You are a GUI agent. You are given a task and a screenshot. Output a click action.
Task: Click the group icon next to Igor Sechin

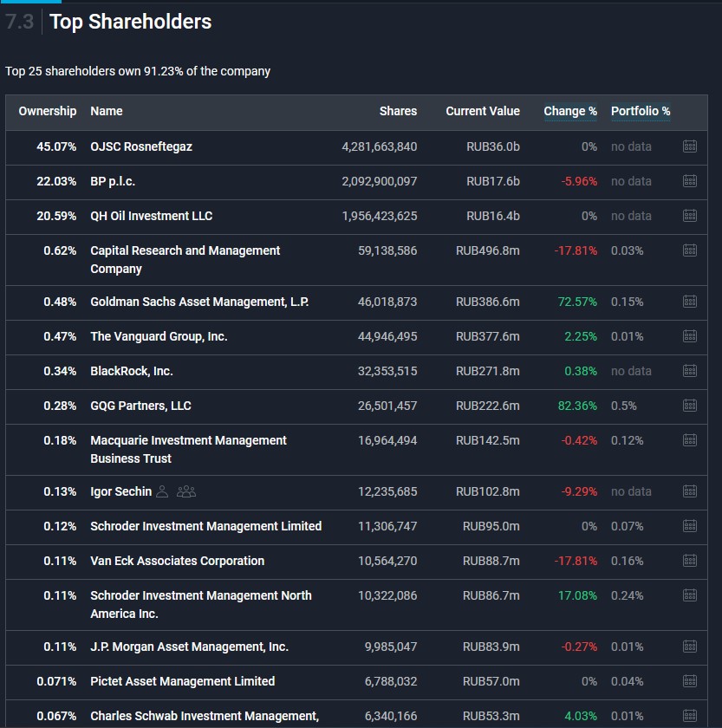tap(186, 491)
